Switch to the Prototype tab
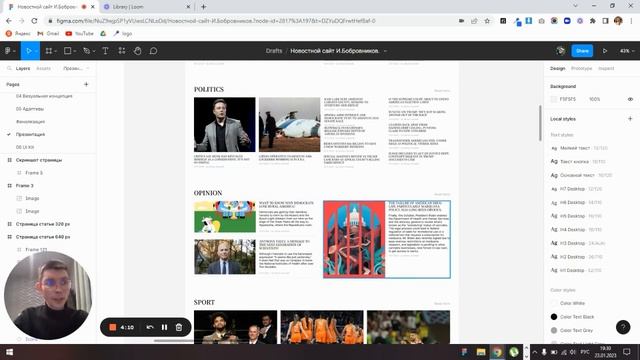This screenshot has width=640, height=360. (581, 69)
